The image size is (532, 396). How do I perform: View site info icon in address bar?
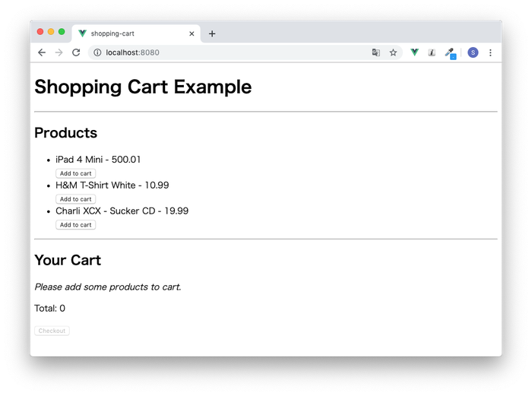(97, 52)
